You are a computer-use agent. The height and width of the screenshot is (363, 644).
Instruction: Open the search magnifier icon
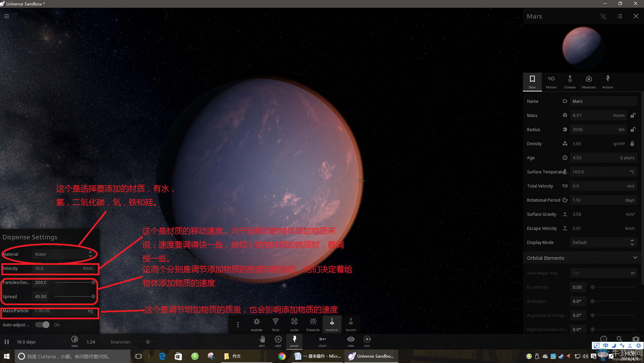(x=619, y=339)
